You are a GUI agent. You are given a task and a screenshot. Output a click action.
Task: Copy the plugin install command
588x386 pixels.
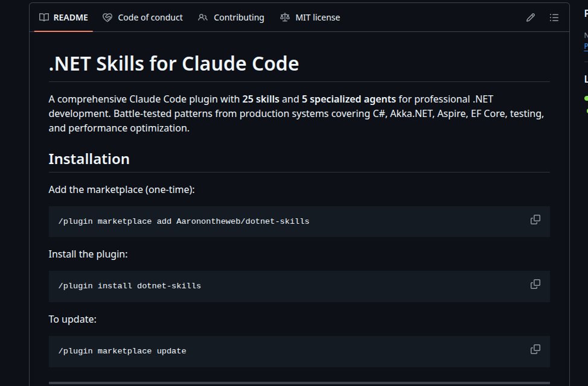(535, 285)
